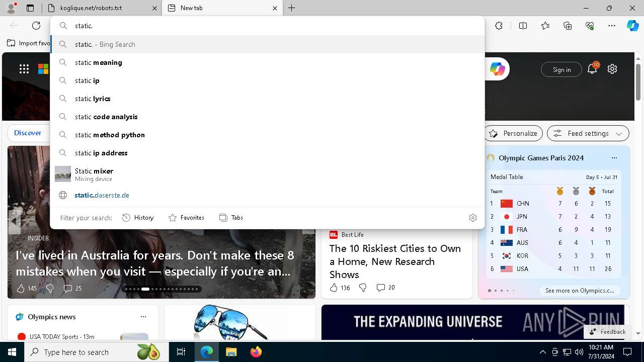Open Copilot sidebar icon

633,26
